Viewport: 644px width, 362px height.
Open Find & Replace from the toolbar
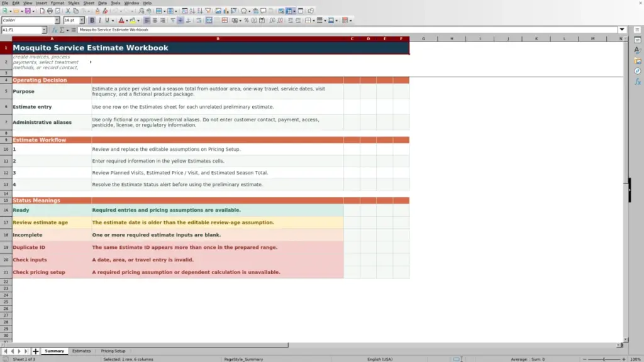(x=142, y=11)
